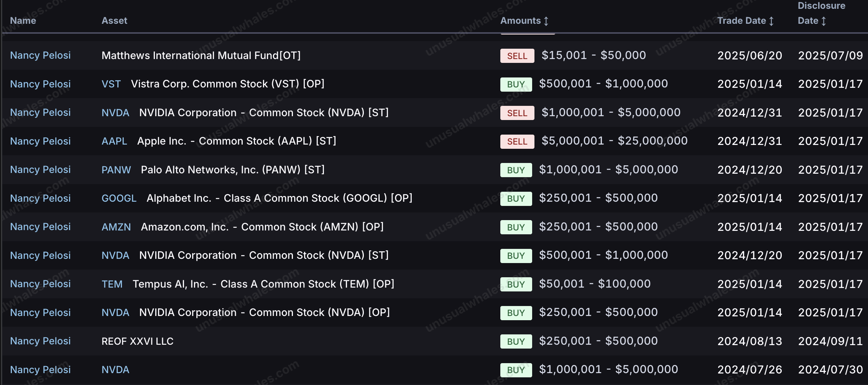Open the TEM ticker link

tap(112, 284)
